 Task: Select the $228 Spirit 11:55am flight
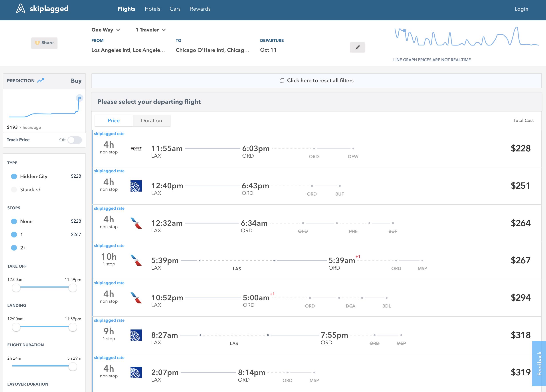[317, 149]
